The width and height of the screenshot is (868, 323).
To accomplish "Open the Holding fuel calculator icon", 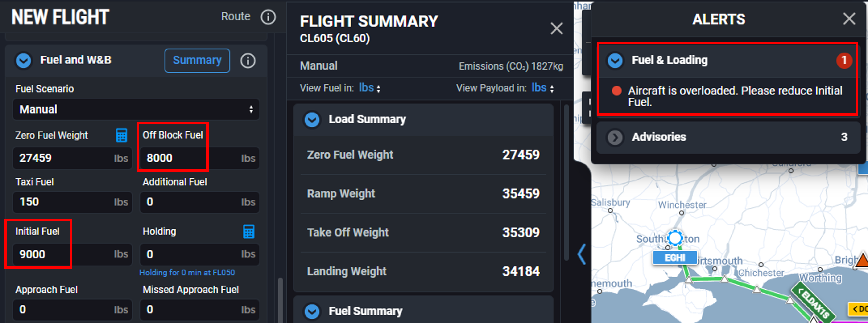I will (x=249, y=232).
